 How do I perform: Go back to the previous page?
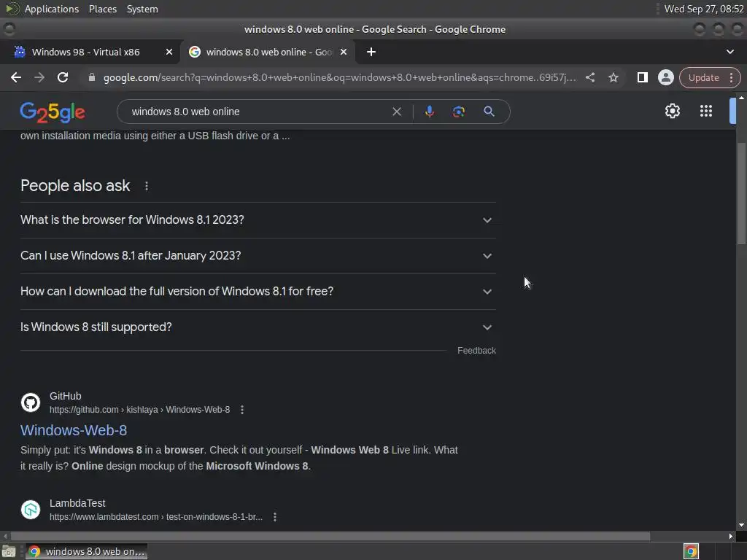[16, 77]
